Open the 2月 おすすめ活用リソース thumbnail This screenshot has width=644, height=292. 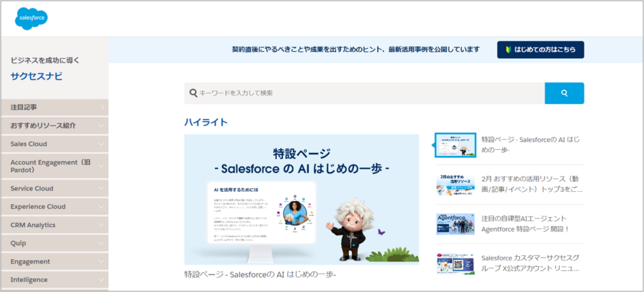pyautogui.click(x=455, y=184)
